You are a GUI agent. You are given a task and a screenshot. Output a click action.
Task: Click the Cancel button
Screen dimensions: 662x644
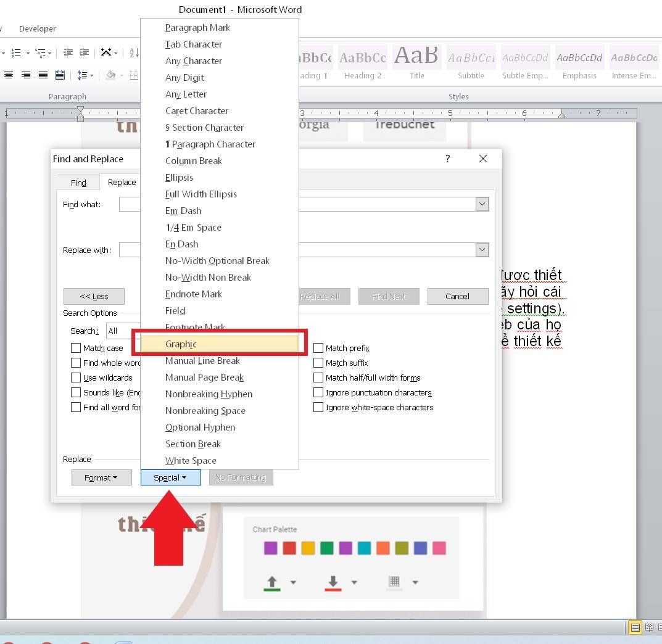click(x=458, y=296)
